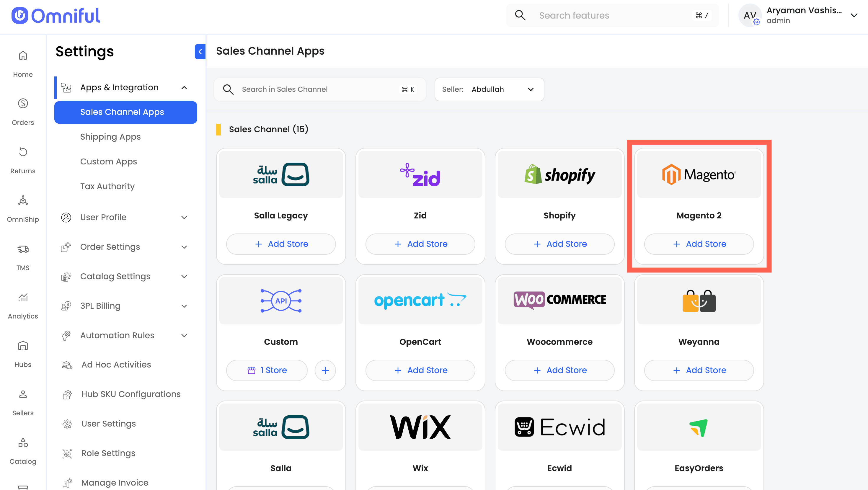Collapse the Settings panel with blue arrow

(x=200, y=52)
